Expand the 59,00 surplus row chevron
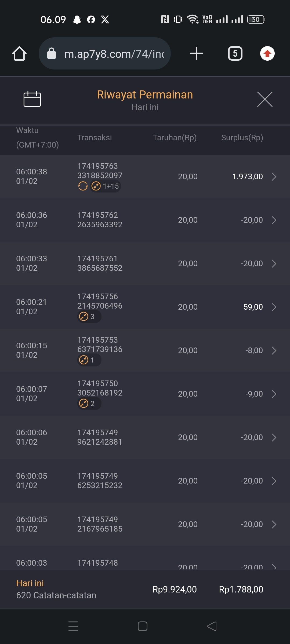Image resolution: width=290 pixels, height=644 pixels. click(274, 307)
